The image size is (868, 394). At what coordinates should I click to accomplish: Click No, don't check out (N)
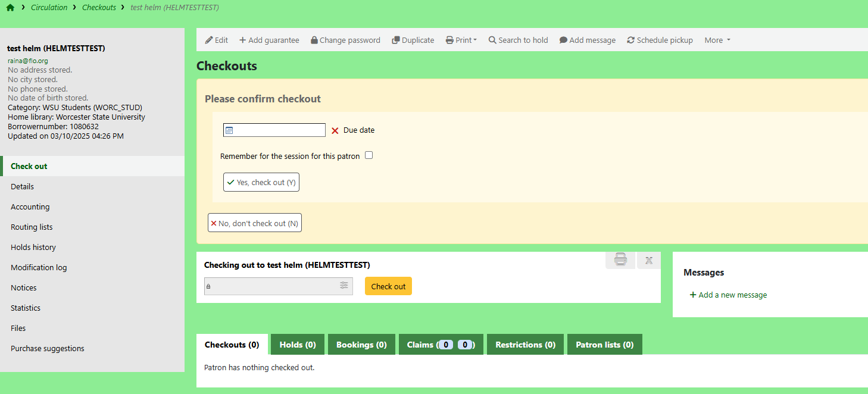tap(255, 223)
